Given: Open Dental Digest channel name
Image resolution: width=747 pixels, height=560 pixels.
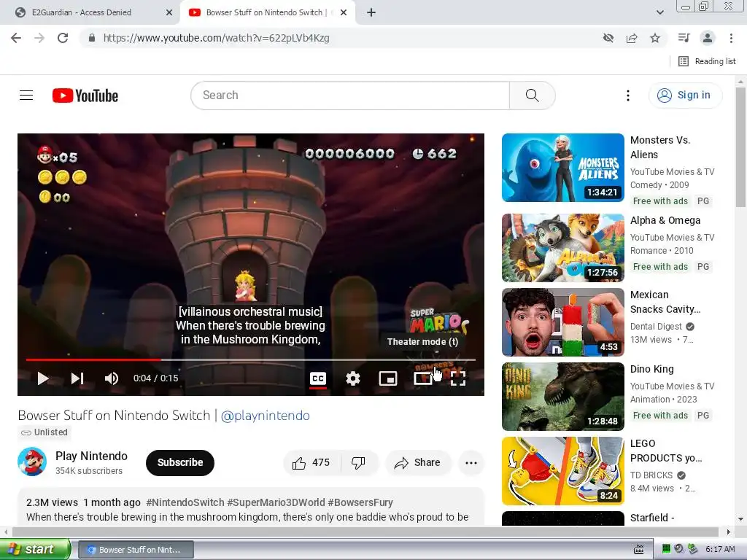Looking at the screenshot, I should click(656, 326).
